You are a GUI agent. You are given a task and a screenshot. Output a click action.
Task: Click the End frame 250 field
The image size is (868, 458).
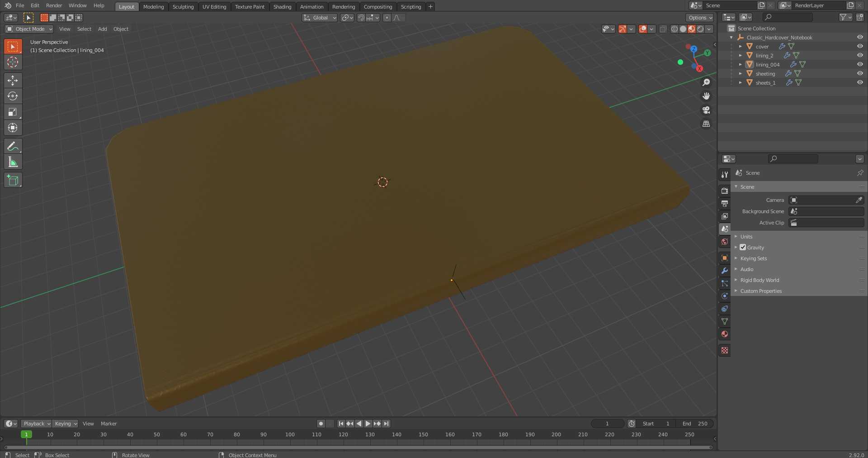point(695,424)
